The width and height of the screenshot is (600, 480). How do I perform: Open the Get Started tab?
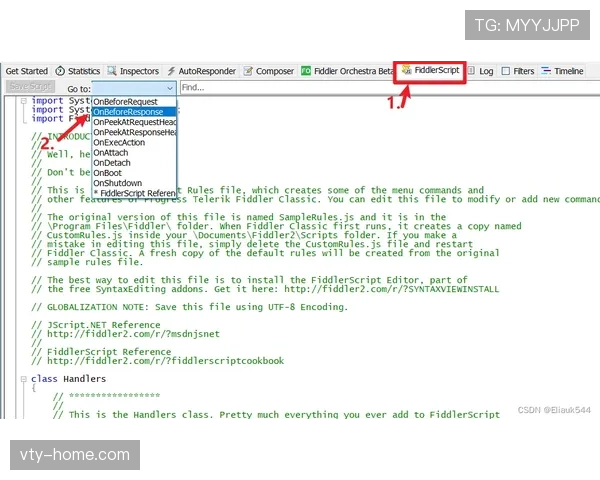(x=26, y=71)
